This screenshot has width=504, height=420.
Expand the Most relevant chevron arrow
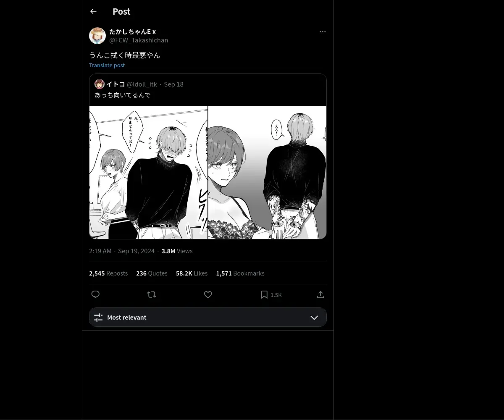coord(314,318)
